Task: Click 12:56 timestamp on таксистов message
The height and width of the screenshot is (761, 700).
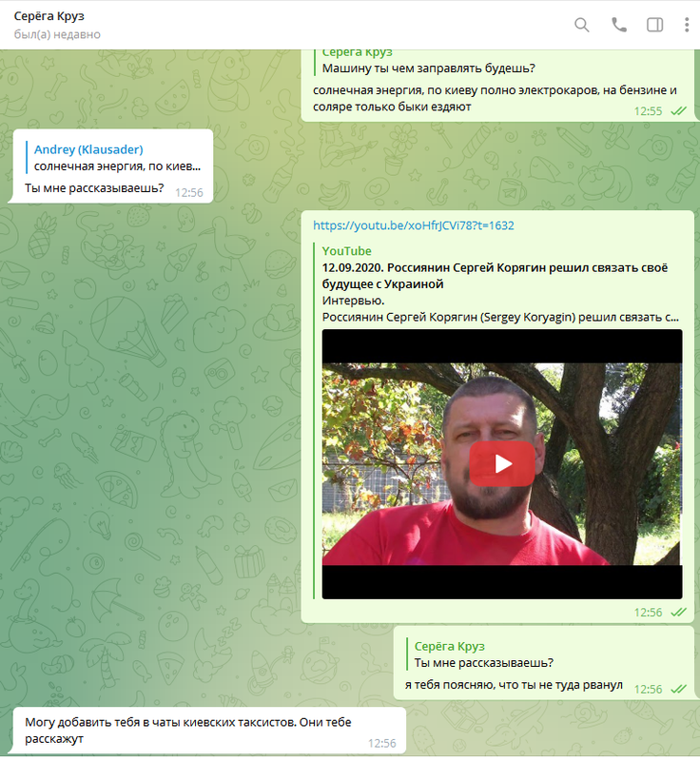Action: point(381,743)
